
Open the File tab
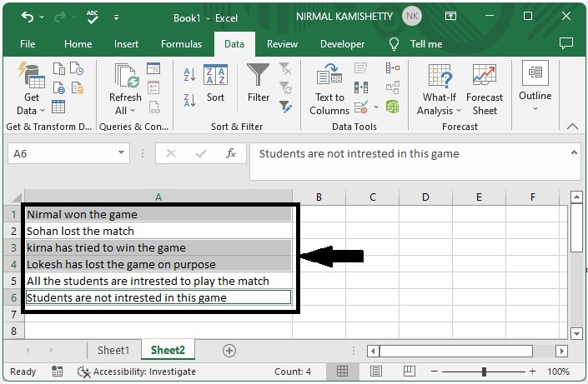[28, 44]
